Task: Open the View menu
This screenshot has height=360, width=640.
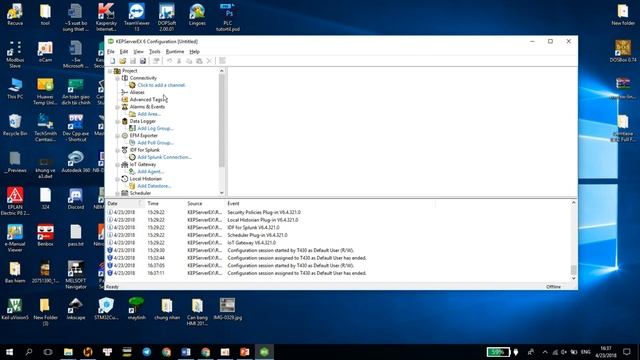Action: point(138,51)
